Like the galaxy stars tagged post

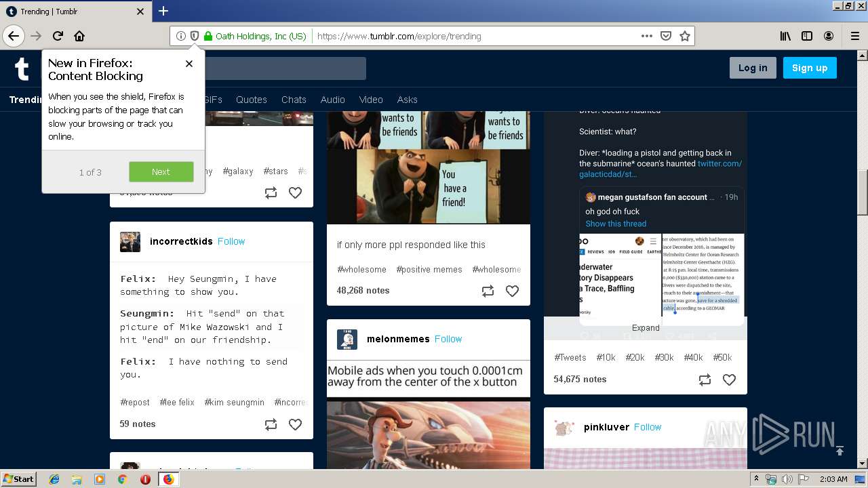[295, 192]
